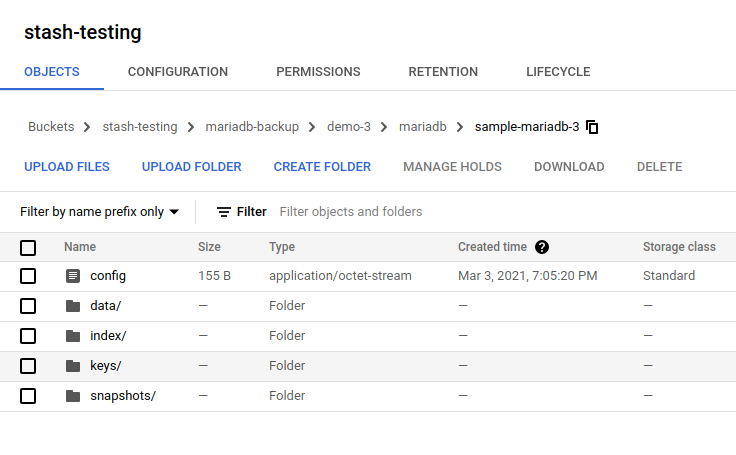Click the keys folder icon
Viewport: 736px width, 455px height.
[72, 366]
